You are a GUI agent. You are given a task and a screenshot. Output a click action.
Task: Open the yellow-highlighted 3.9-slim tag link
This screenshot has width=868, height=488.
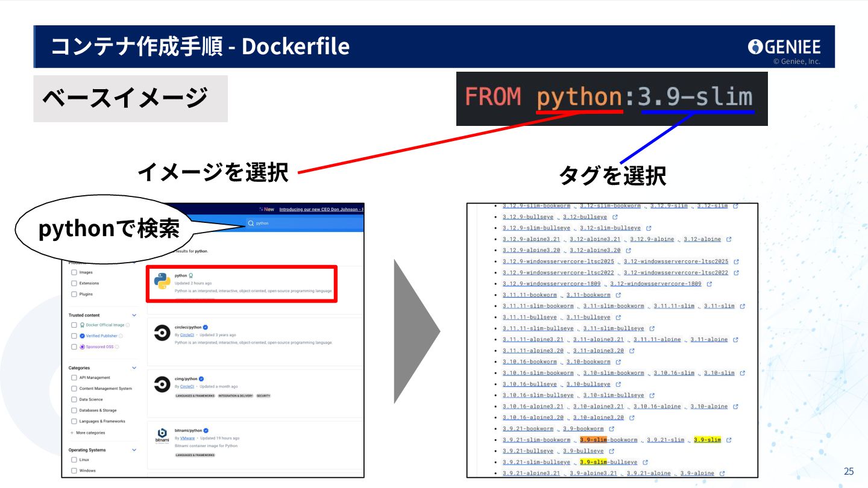point(708,440)
